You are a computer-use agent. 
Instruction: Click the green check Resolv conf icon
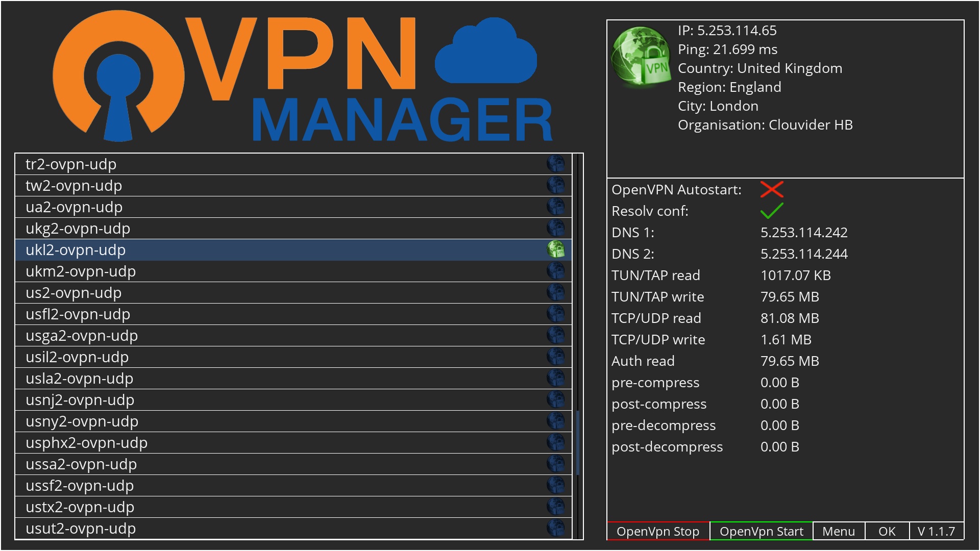[x=772, y=211]
